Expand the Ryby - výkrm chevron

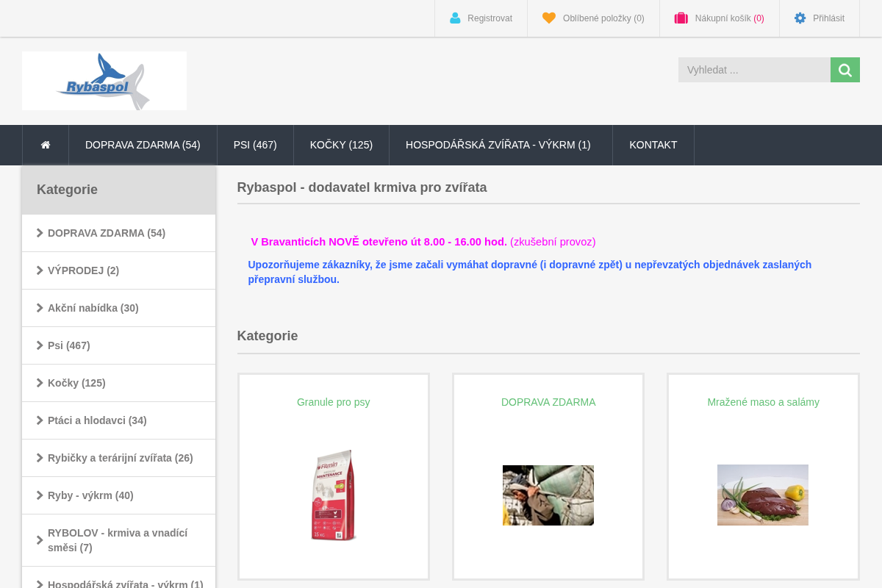coord(40,495)
